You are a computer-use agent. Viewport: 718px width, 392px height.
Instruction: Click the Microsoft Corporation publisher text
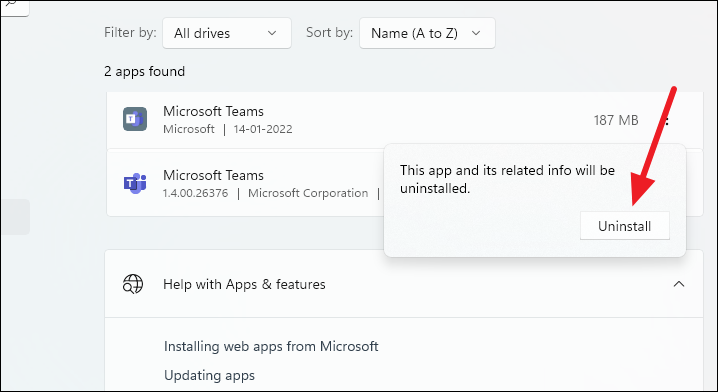point(308,193)
